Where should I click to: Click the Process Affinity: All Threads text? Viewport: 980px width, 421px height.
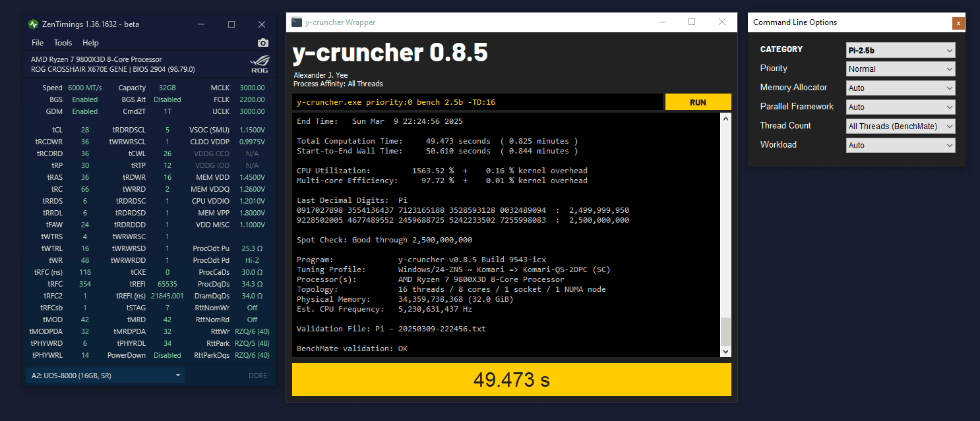coord(338,84)
